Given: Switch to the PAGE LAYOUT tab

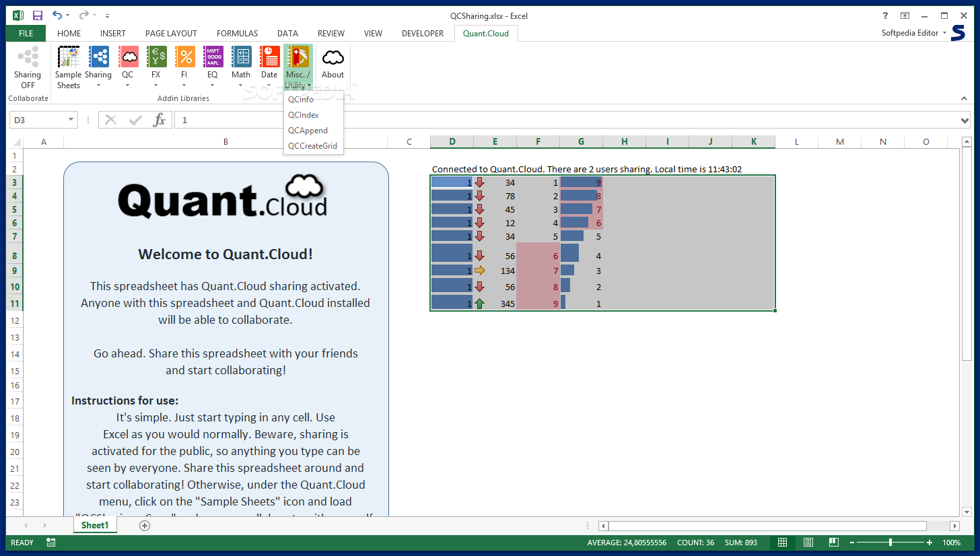Looking at the screenshot, I should coord(171,33).
